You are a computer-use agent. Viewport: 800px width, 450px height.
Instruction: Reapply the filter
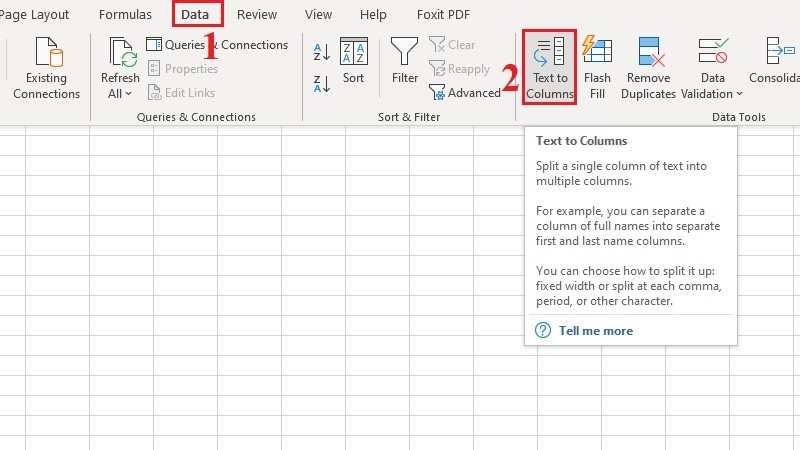[459, 68]
